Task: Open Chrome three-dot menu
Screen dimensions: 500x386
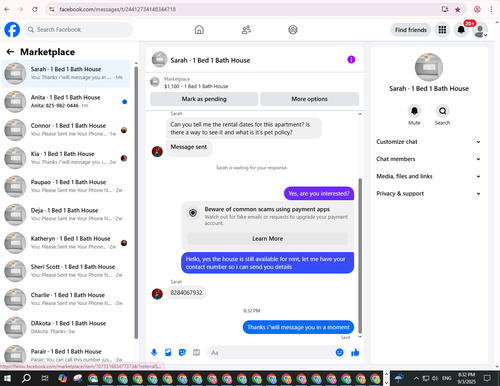Action: coord(491,9)
